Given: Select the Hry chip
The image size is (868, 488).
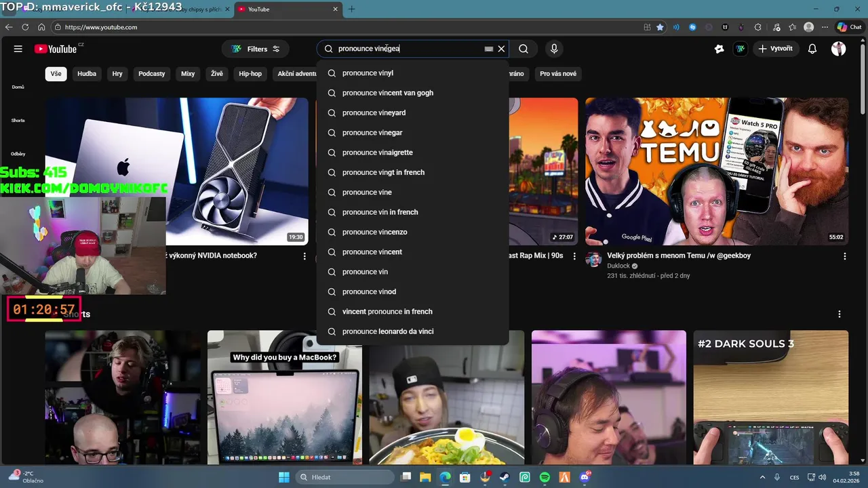Looking at the screenshot, I should (x=117, y=74).
